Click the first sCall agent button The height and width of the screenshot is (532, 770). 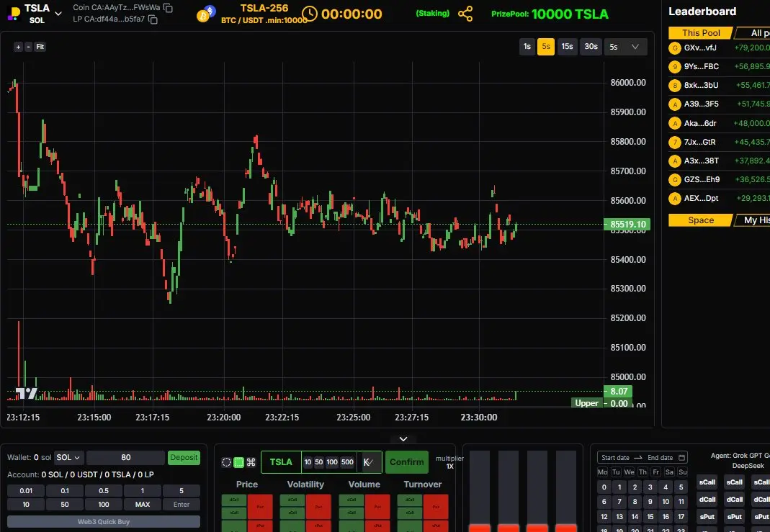pos(707,482)
